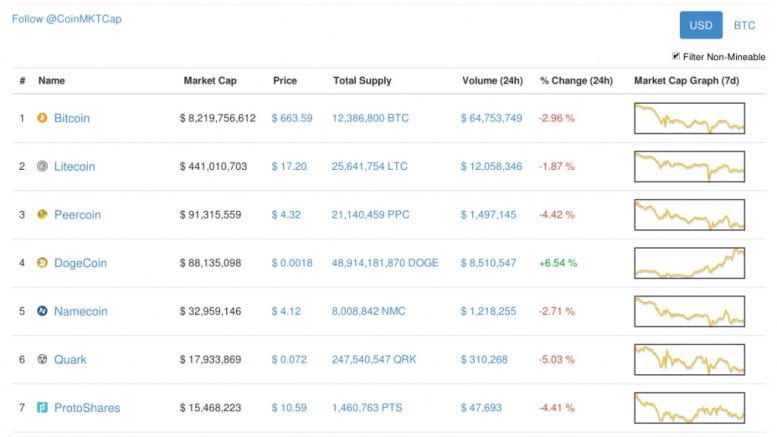Click supply 21,140,459 PPC
The image size is (777, 437).
(x=371, y=215)
